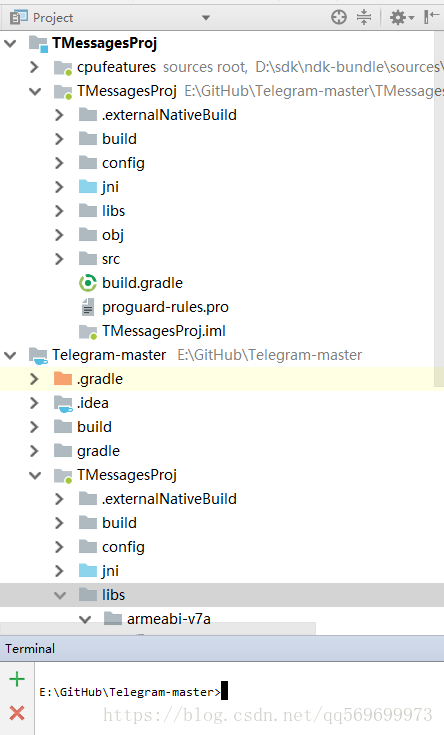Click the Hide panel icon in Project toolbar
The width and height of the screenshot is (444, 735).
pyautogui.click(x=431, y=17)
